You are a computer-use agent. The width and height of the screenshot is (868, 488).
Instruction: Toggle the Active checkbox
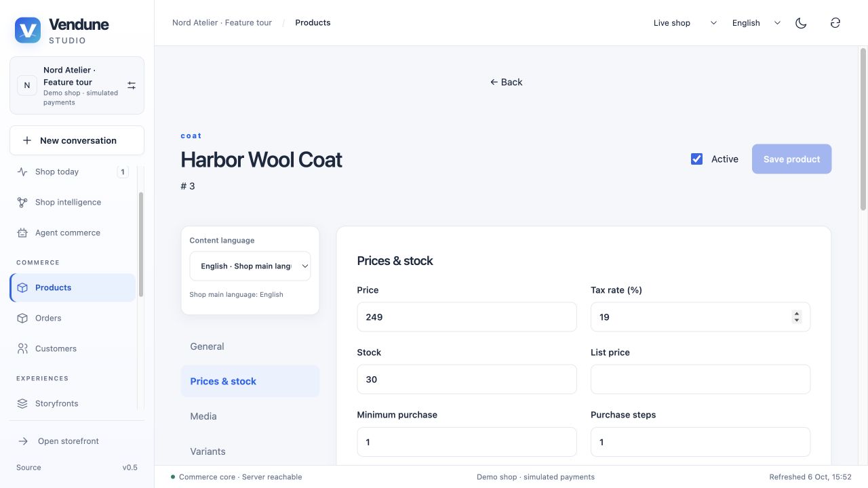click(x=696, y=159)
